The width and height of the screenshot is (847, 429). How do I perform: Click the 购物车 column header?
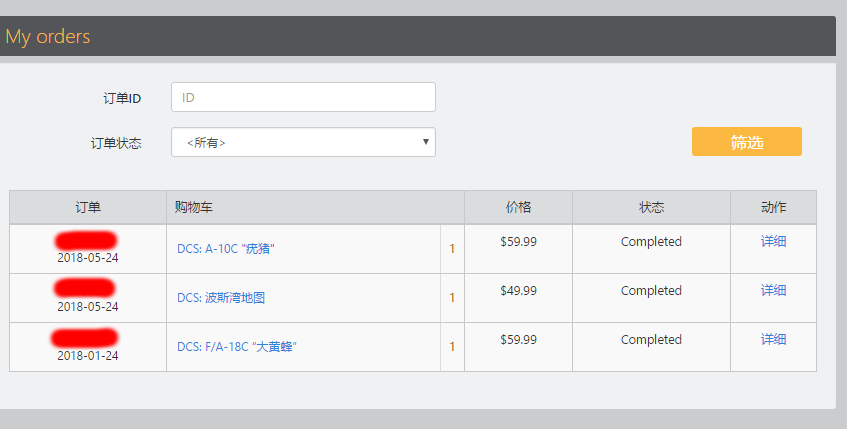tap(315, 207)
